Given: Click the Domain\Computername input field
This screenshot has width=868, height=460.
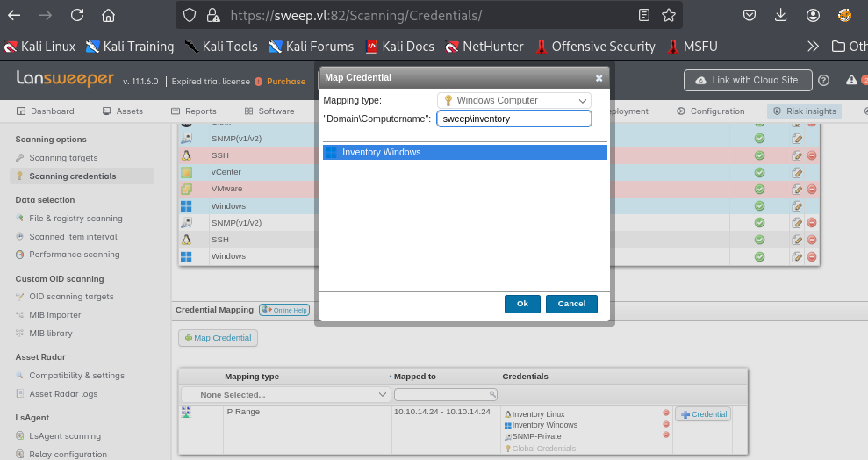Looking at the screenshot, I should point(514,119).
